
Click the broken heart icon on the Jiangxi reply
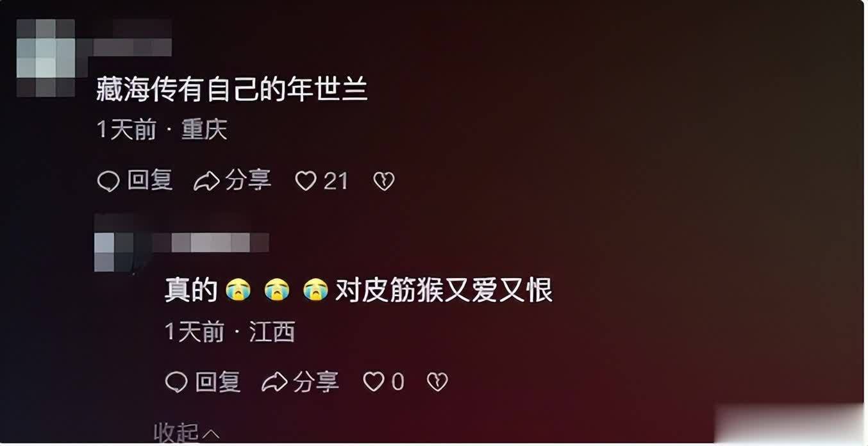(437, 382)
